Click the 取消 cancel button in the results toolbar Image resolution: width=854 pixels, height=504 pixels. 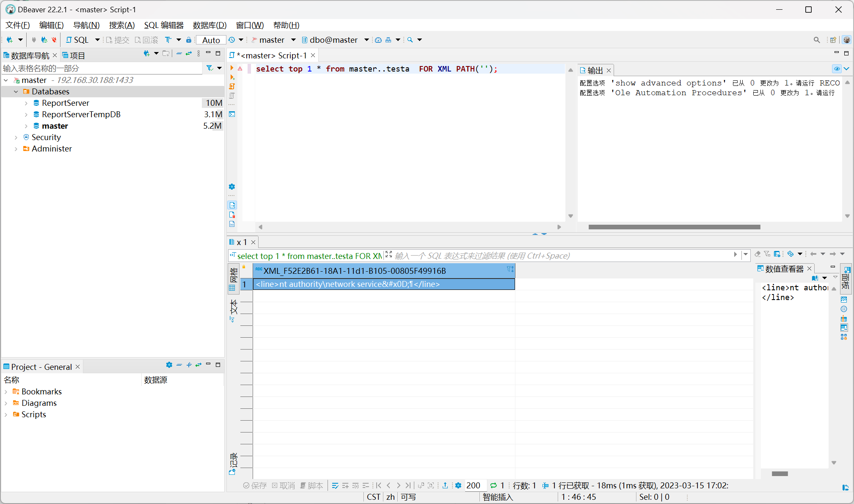[284, 485]
